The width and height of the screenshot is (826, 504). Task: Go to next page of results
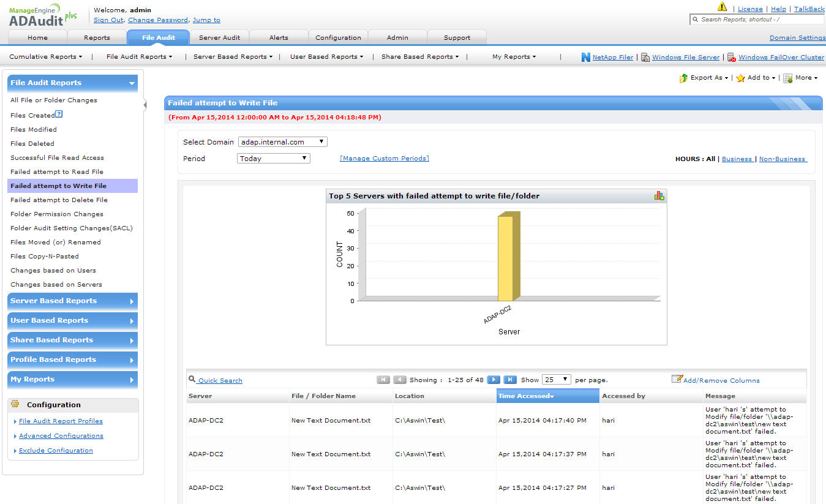coord(494,380)
